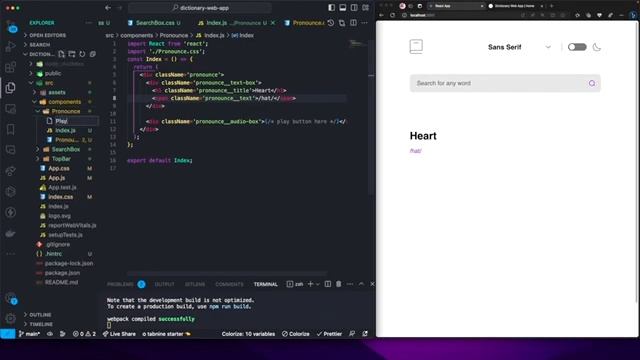Viewport: 640px width, 360px height.
Task: Click the main* git branch in status bar
Action: [29, 334]
